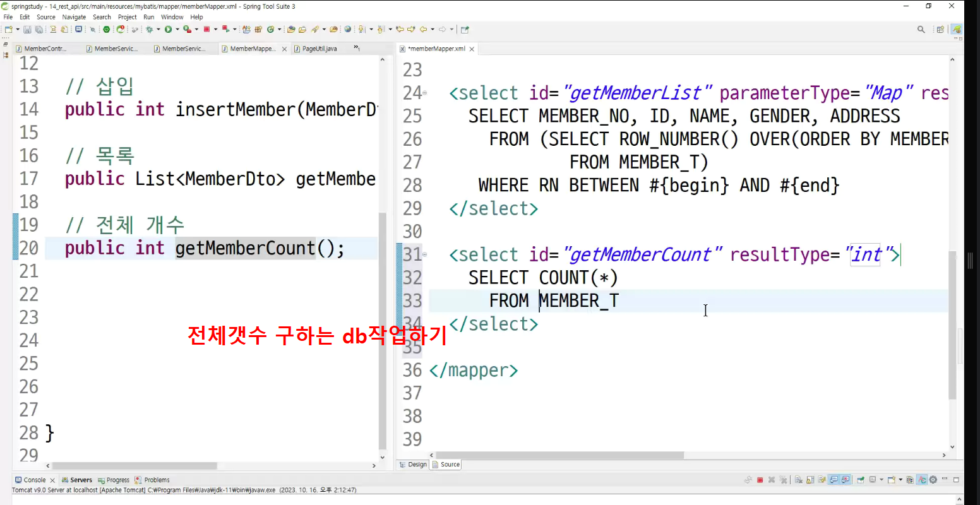Open the Back history dropdown arrow
Viewport: 980px width, 505px height.
point(433,29)
